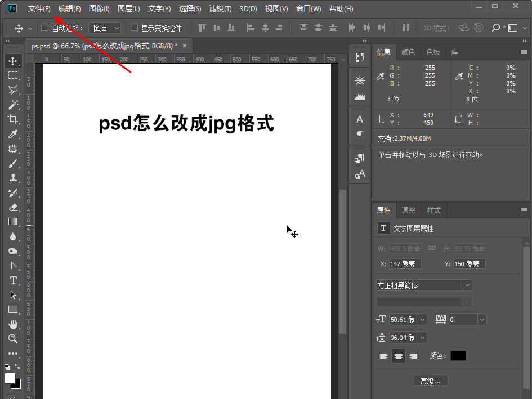Expand the 方正粗黑简体 font dropdown
This screenshot has height=399, width=532.
[x=467, y=285]
